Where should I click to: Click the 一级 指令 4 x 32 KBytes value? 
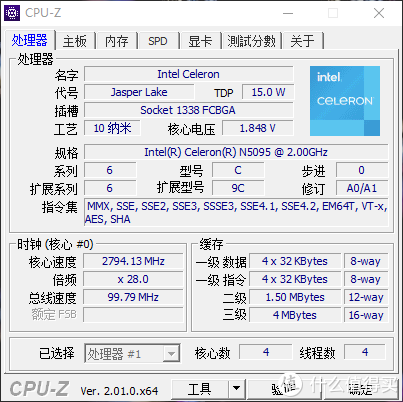tap(295, 279)
